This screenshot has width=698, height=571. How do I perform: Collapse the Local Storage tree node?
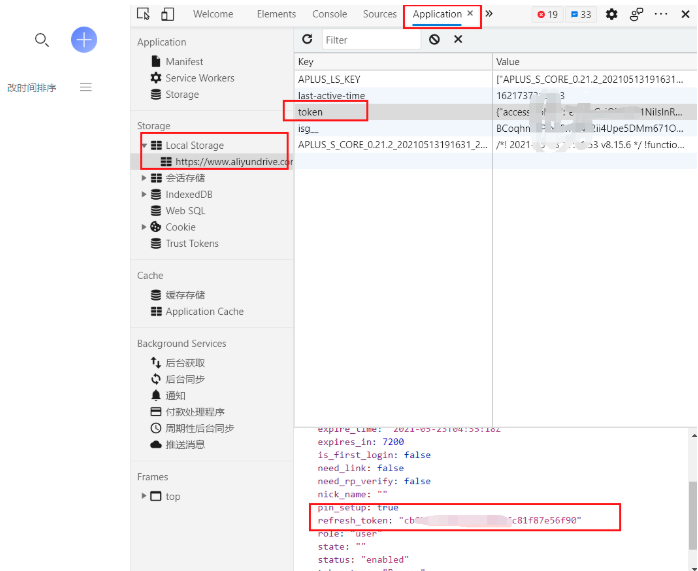pyautogui.click(x=144, y=146)
